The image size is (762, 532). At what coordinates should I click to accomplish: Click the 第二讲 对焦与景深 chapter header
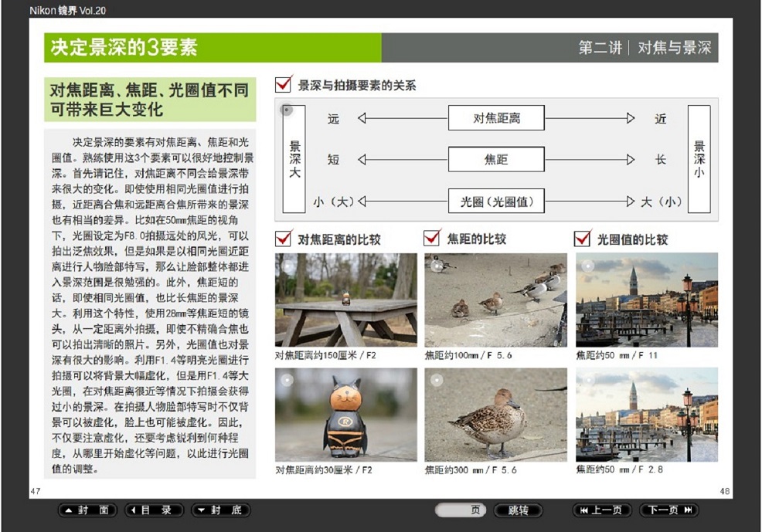click(644, 48)
